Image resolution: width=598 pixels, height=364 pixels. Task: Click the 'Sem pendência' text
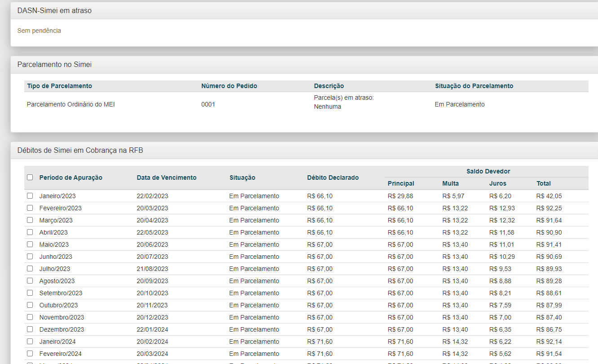coord(39,31)
